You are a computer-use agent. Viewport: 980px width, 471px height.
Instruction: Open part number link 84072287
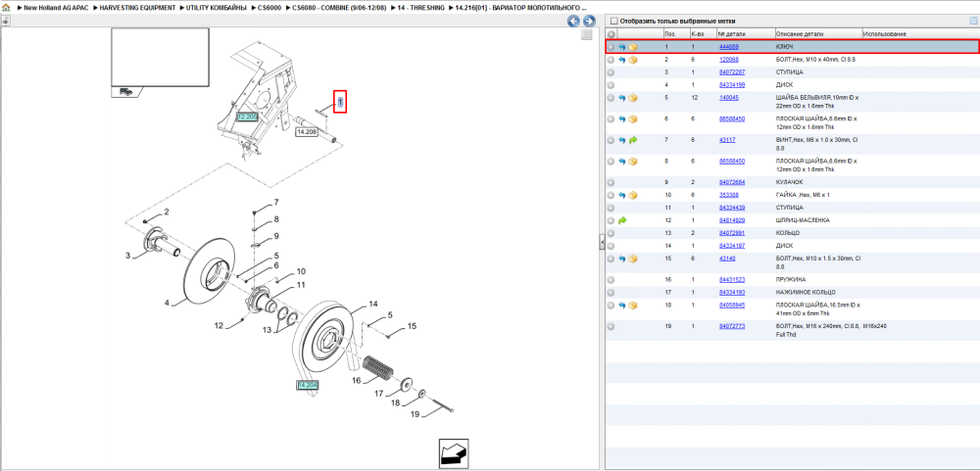click(732, 72)
